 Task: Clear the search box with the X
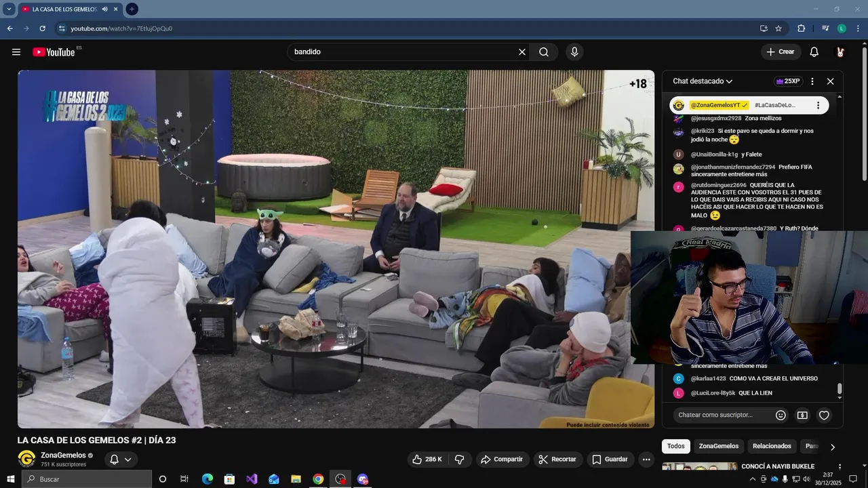click(x=522, y=52)
